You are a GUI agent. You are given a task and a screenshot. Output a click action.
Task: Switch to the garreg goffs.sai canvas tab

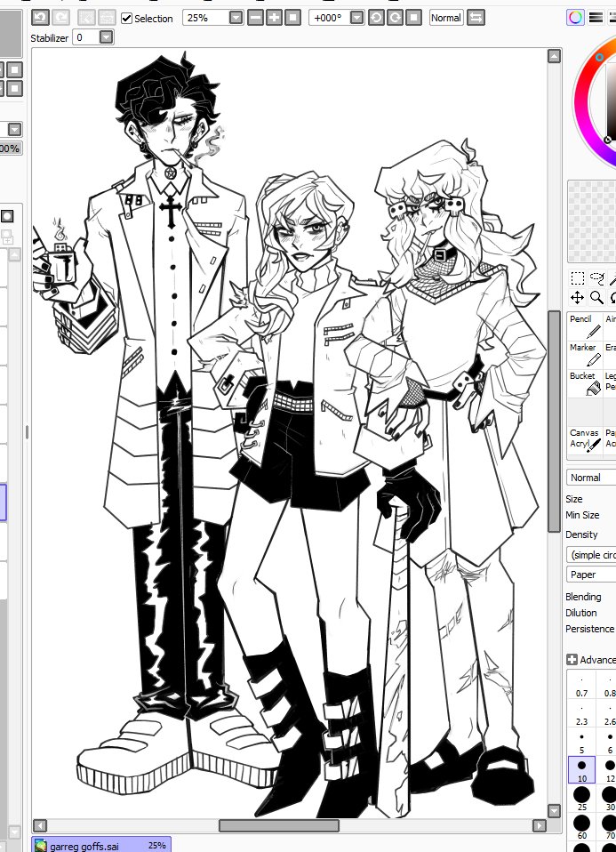click(101, 845)
